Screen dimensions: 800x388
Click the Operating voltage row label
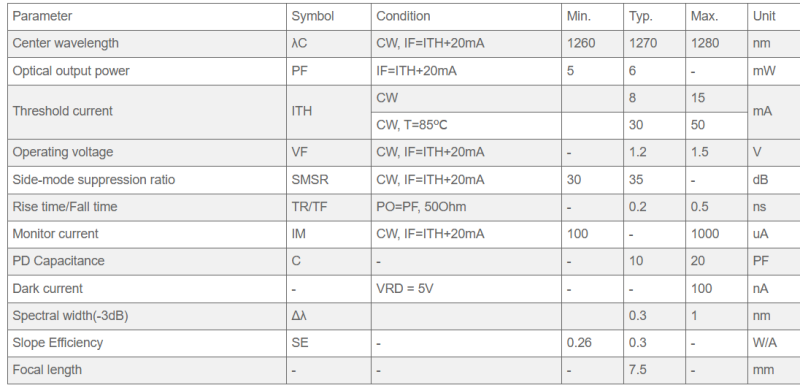pyautogui.click(x=147, y=153)
